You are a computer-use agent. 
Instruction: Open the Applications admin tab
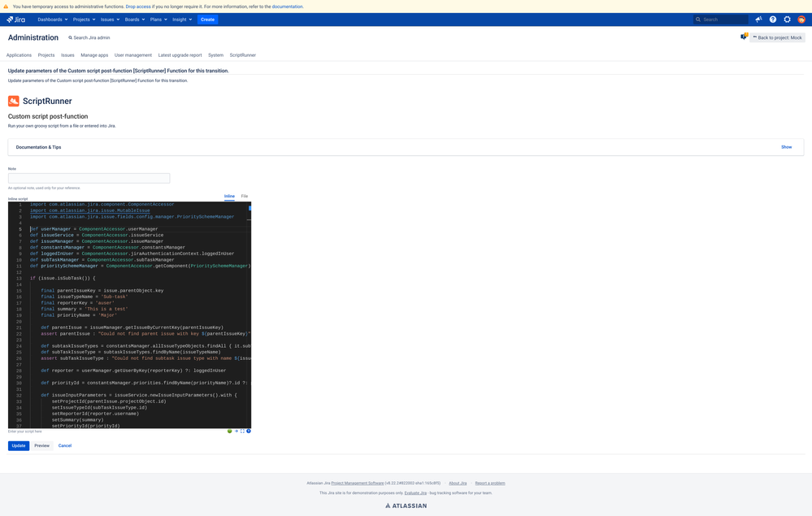coord(19,55)
